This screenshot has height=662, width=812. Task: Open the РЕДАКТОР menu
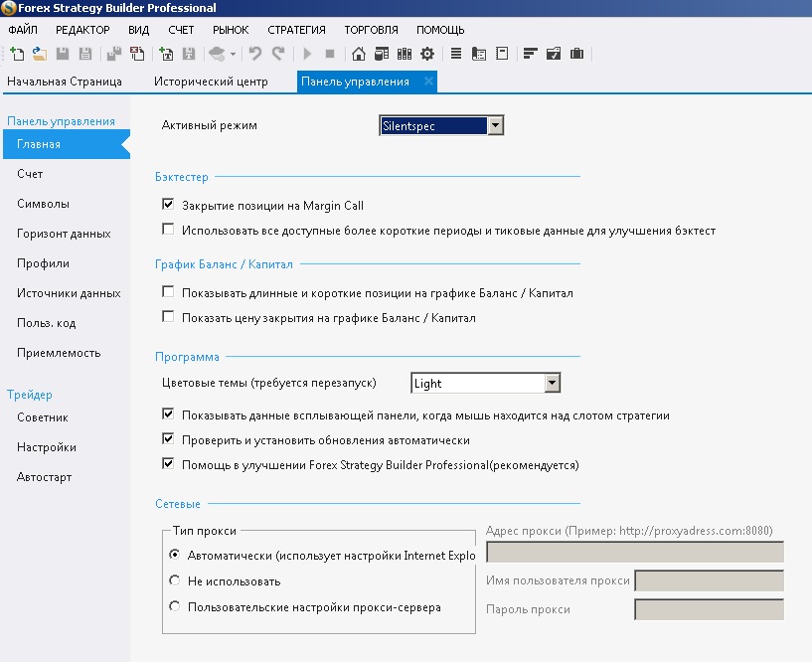[82, 30]
